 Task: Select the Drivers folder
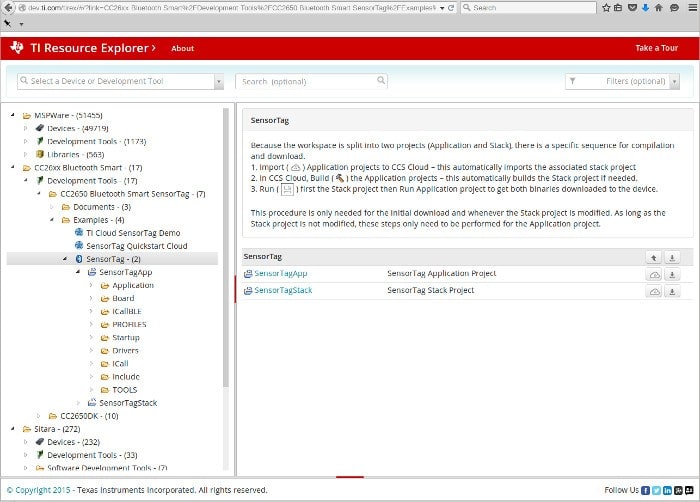[125, 351]
